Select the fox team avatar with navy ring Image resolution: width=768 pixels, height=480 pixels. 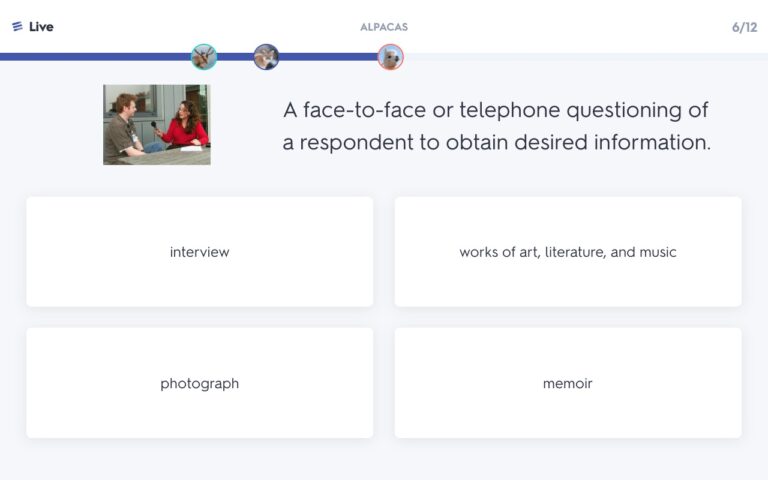pos(266,57)
